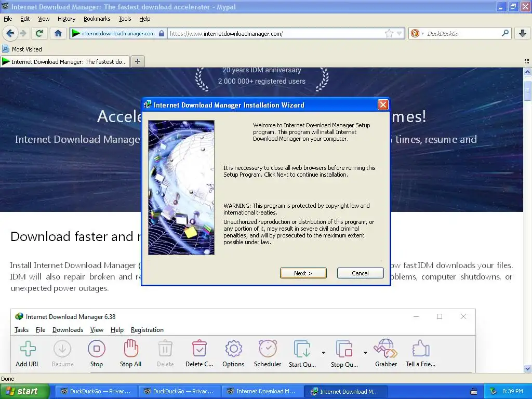
Task: Click the page scrollbar down arrow
Action: (x=527, y=368)
